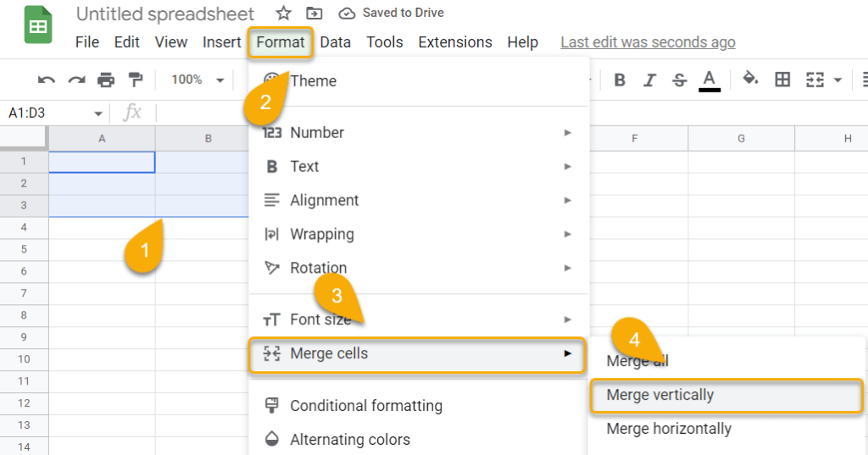Move spreadsheet using the folder icon
The width and height of the screenshot is (868, 455).
click(x=314, y=14)
